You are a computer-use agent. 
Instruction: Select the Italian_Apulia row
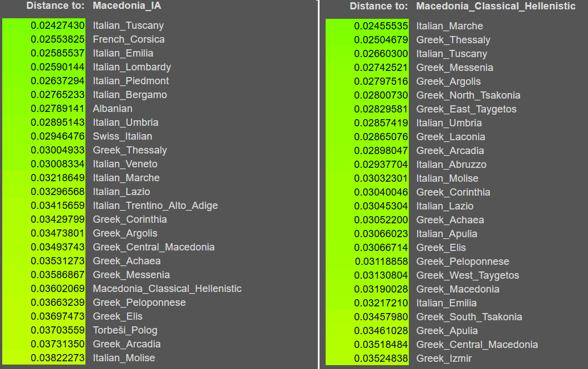click(x=447, y=234)
